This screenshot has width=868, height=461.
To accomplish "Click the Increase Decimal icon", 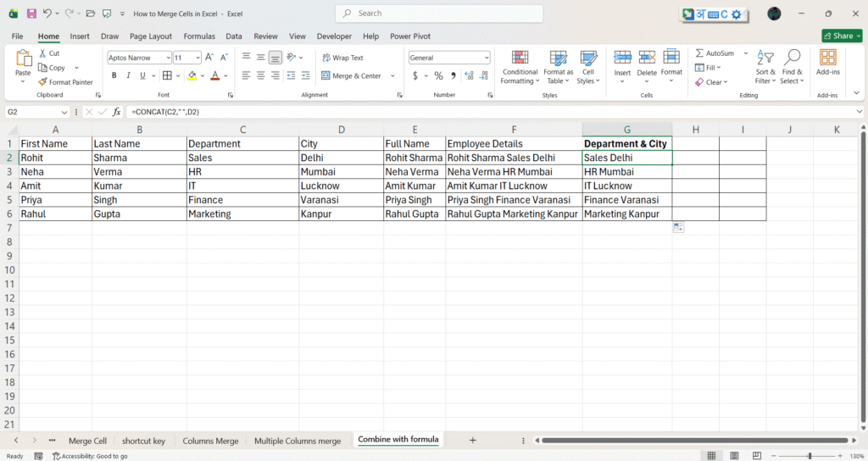I will click(x=469, y=75).
